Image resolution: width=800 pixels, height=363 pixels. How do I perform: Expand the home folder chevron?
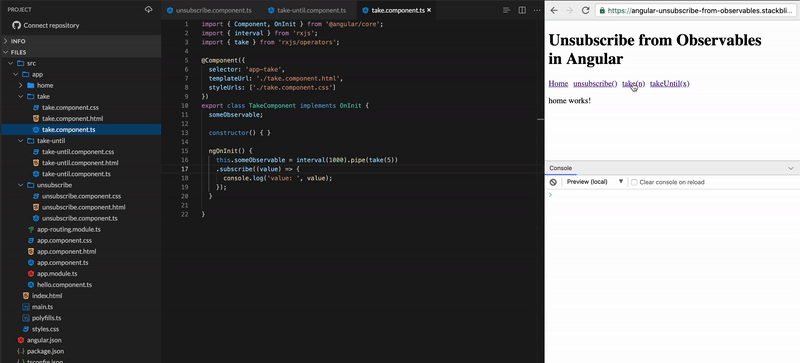[21, 85]
